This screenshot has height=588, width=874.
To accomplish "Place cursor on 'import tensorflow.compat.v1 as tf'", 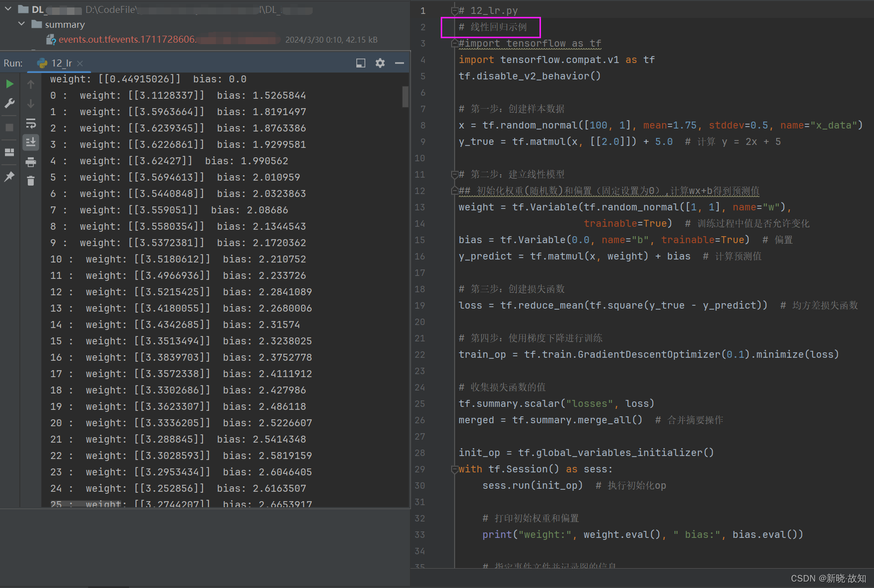I will 556,60.
